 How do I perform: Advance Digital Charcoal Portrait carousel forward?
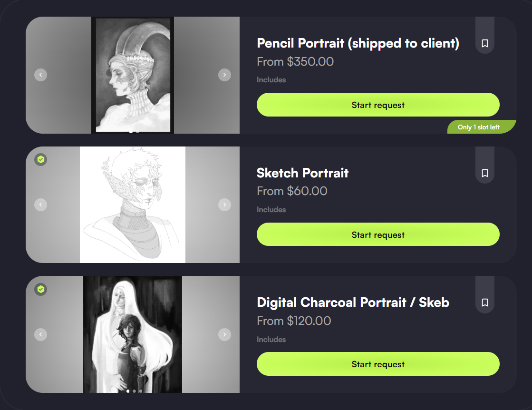tap(224, 334)
